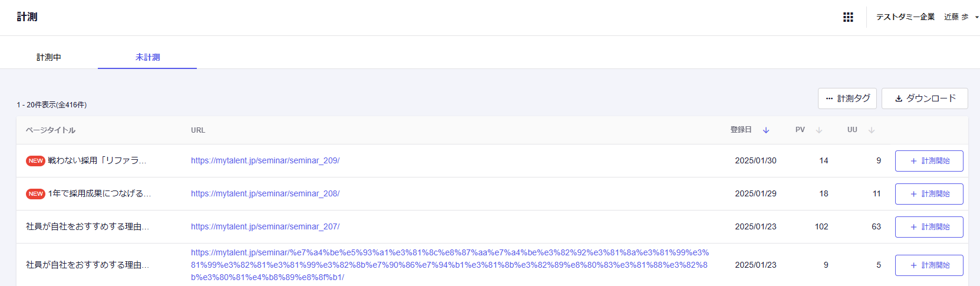Sort by 登録日 arrow icon
Viewport: 980px width, 286px height.
tap(765, 130)
